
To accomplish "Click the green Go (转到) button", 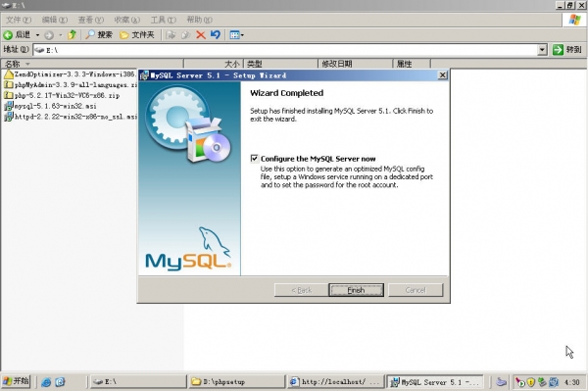I will [566, 49].
